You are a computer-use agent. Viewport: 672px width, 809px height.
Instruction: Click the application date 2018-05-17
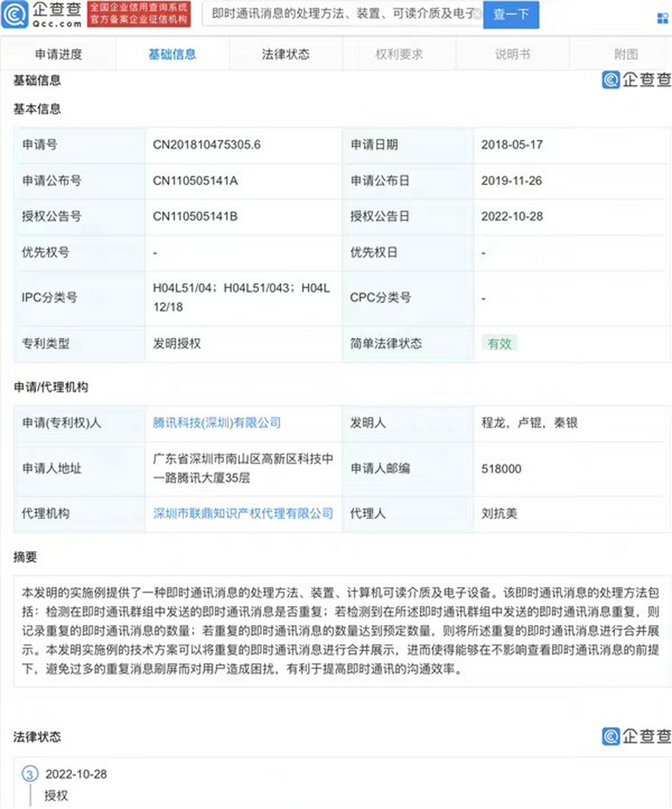[512, 145]
